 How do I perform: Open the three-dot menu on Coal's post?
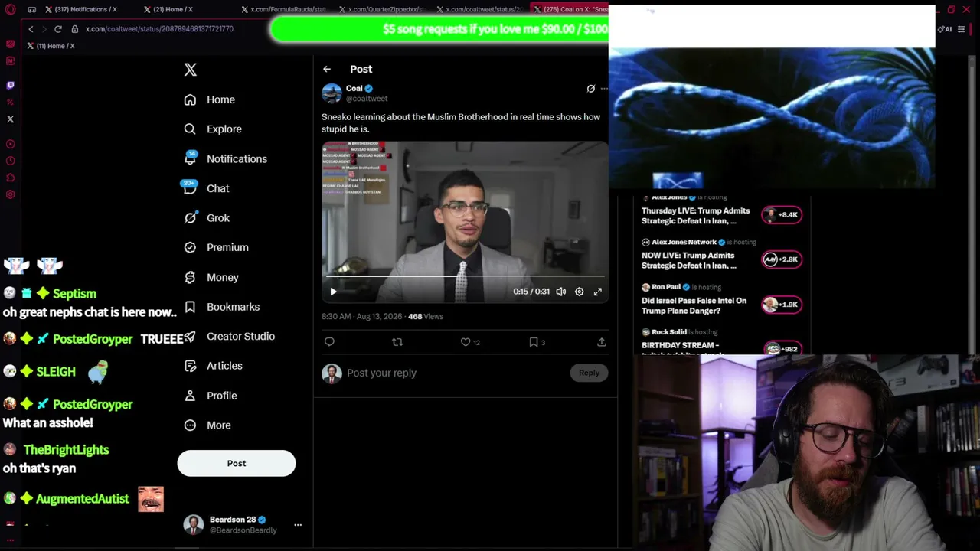pyautogui.click(x=604, y=89)
